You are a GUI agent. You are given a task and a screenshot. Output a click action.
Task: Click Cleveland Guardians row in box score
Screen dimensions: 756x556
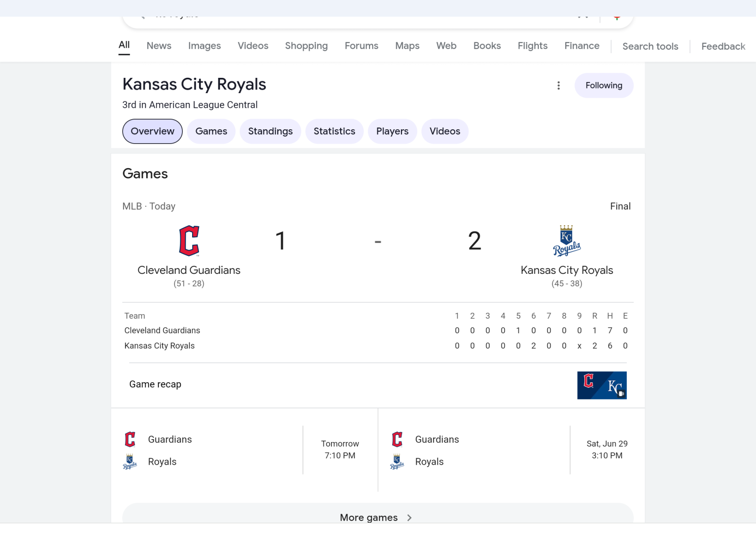(378, 330)
